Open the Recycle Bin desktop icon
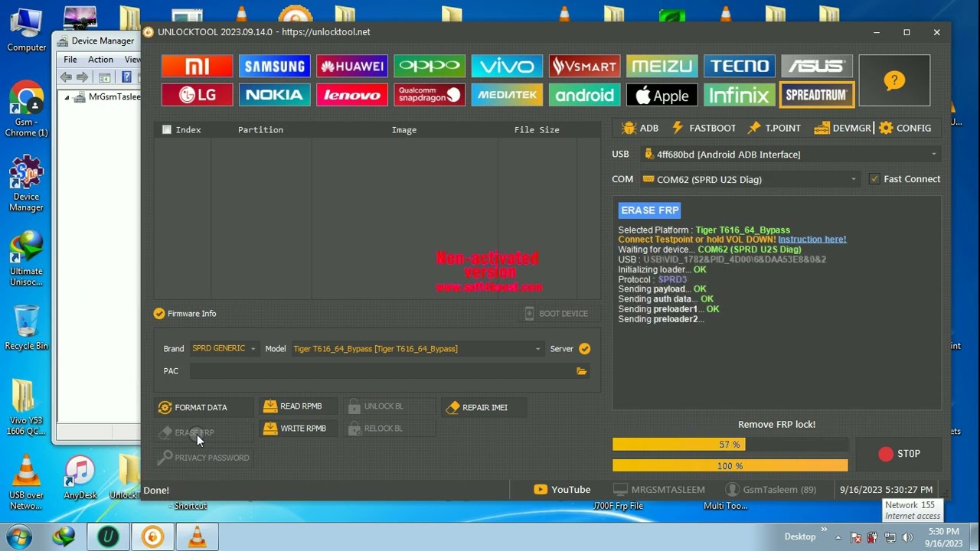The height and width of the screenshot is (551, 980). pyautogui.click(x=26, y=328)
